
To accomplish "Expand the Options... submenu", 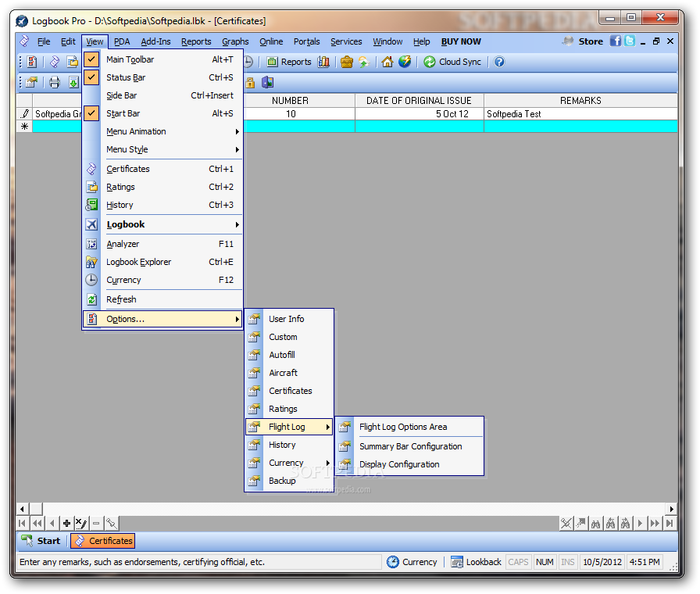I will (x=162, y=319).
